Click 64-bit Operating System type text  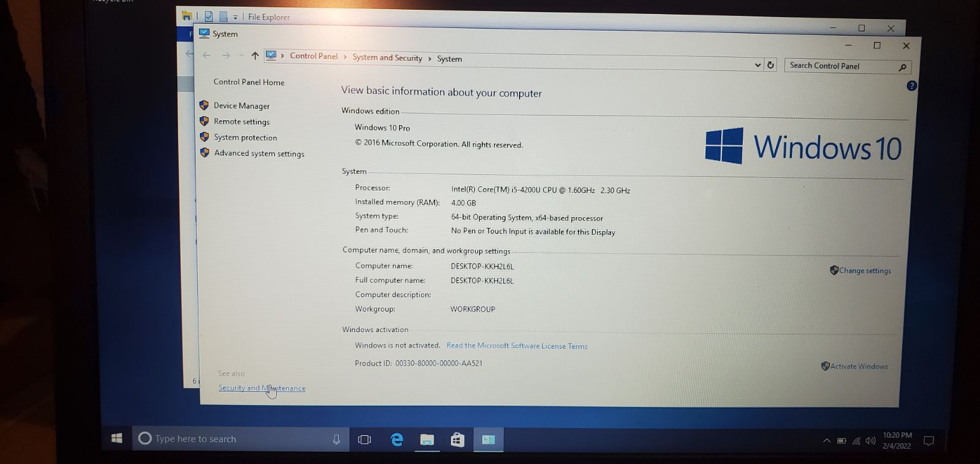pyautogui.click(x=527, y=218)
